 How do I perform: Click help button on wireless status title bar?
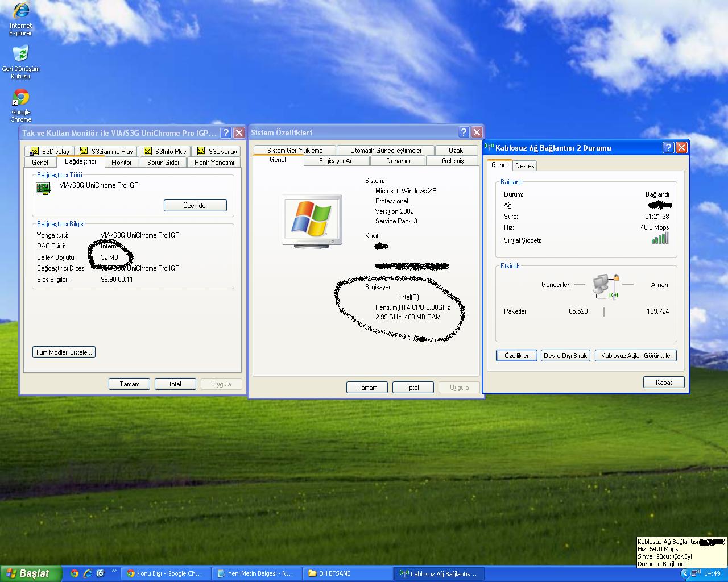click(668, 147)
